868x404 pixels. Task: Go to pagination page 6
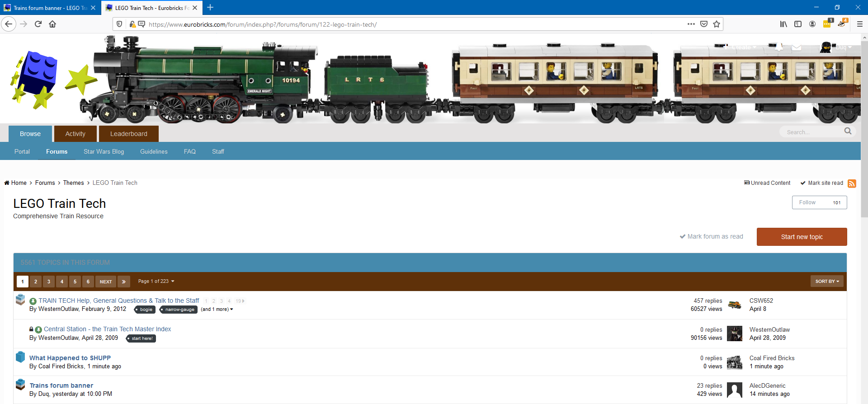click(x=88, y=282)
